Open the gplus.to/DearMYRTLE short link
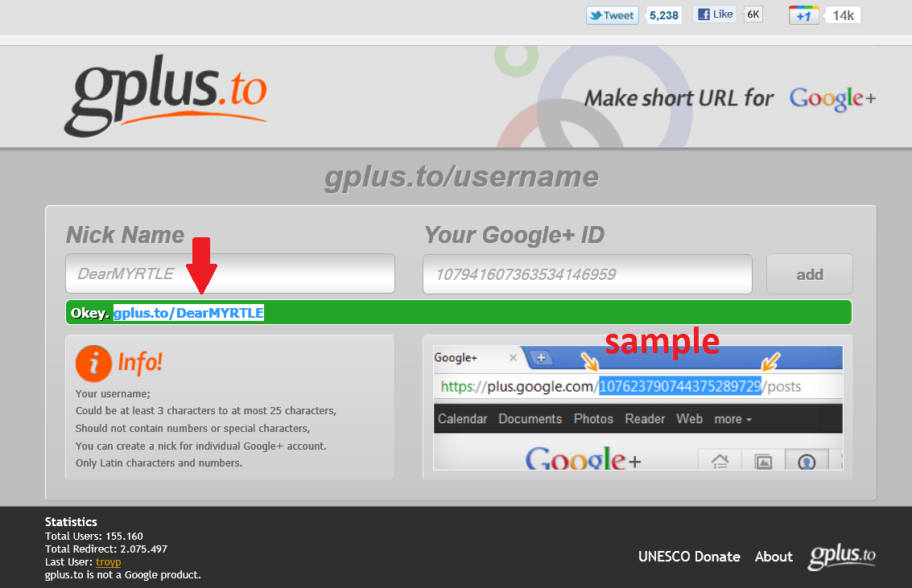Screen dimensions: 912x588 tap(188, 313)
